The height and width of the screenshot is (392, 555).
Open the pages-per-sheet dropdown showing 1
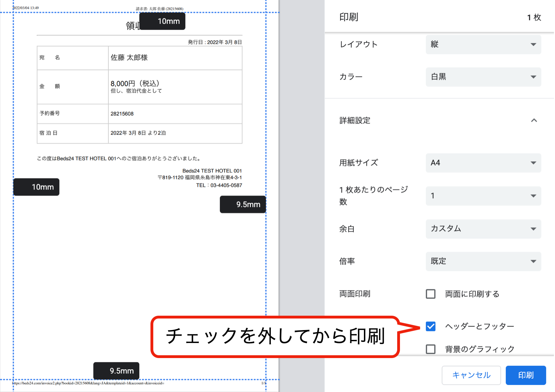483,196
